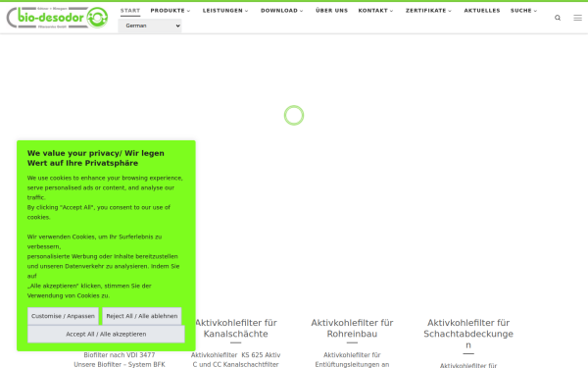
Task: Open Aktivkohlefilter für Rohreinbau heading
Action: [x=352, y=328]
